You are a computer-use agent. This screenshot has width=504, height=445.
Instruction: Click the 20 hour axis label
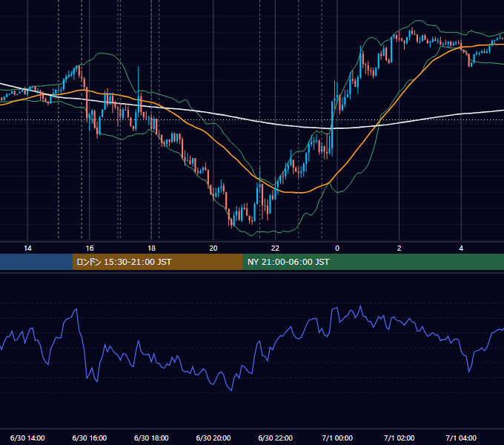tap(213, 248)
